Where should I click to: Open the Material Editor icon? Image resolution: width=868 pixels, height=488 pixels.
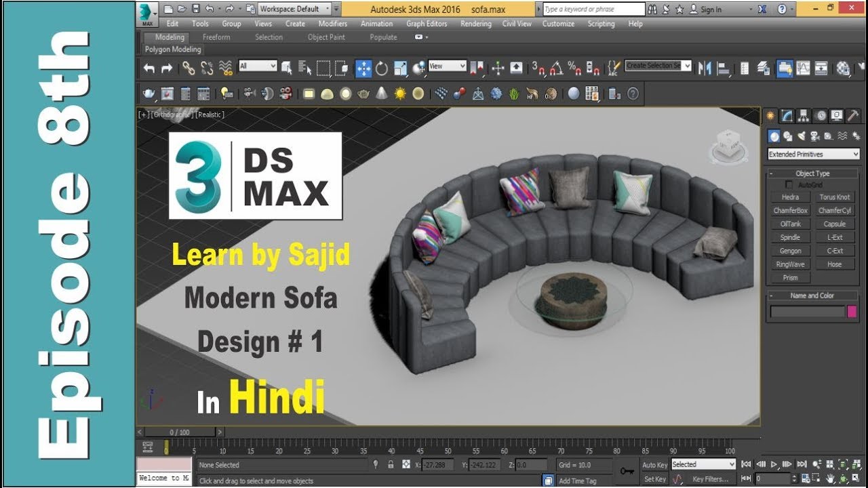click(x=844, y=68)
